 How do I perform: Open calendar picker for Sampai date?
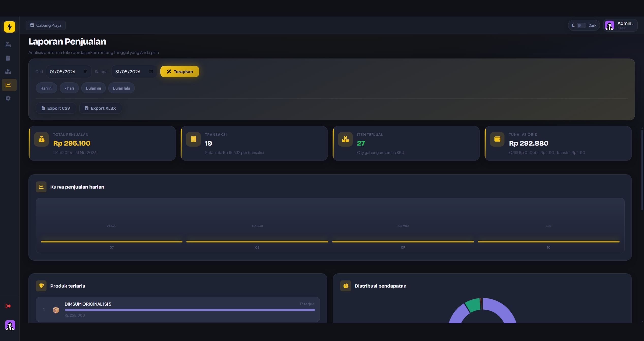click(x=151, y=72)
